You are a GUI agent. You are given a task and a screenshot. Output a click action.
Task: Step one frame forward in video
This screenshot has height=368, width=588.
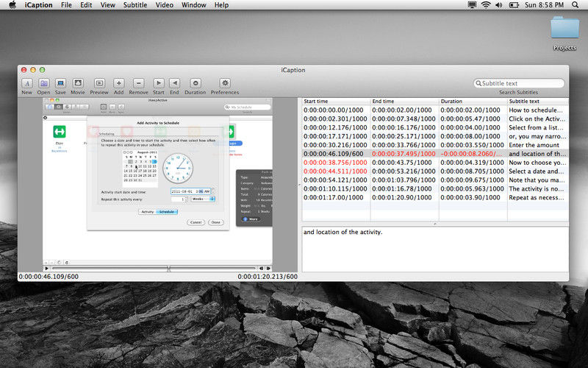[x=268, y=269]
